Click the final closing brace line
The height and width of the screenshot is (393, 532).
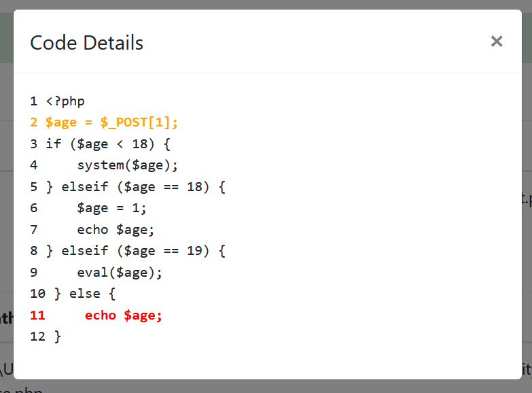coord(57,337)
